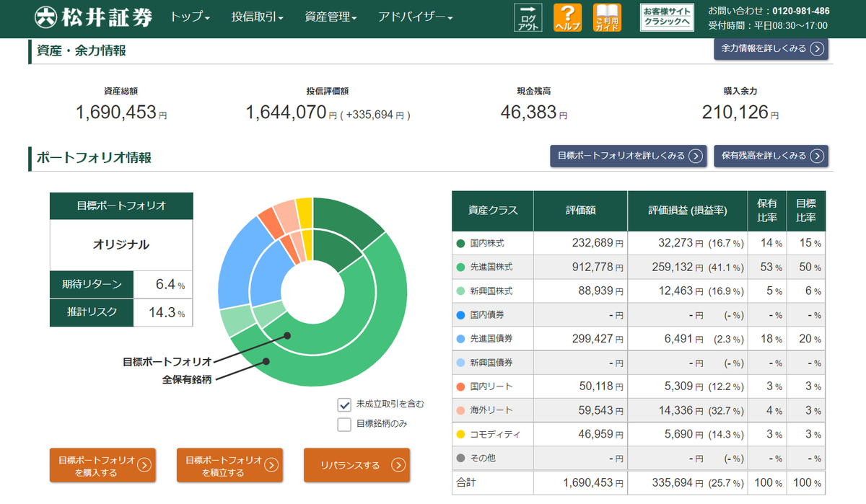Click 余力情報を詳しくみる button

771,48
